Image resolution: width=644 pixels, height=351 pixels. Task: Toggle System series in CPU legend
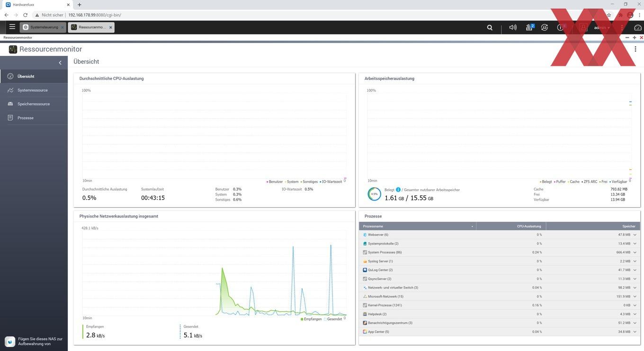click(292, 182)
